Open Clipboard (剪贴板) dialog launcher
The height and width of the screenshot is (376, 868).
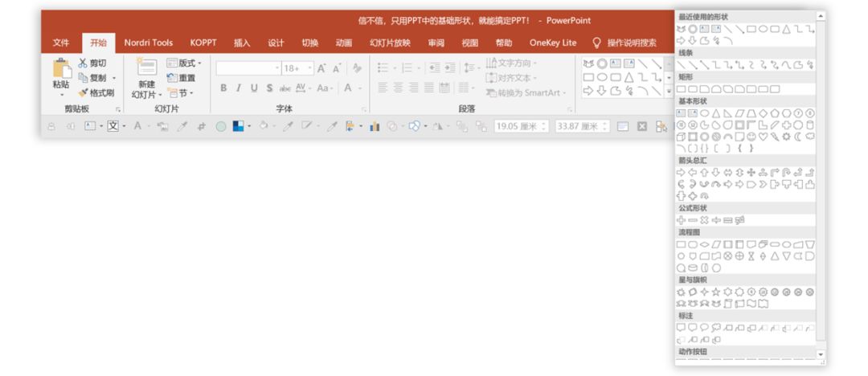[118, 109]
